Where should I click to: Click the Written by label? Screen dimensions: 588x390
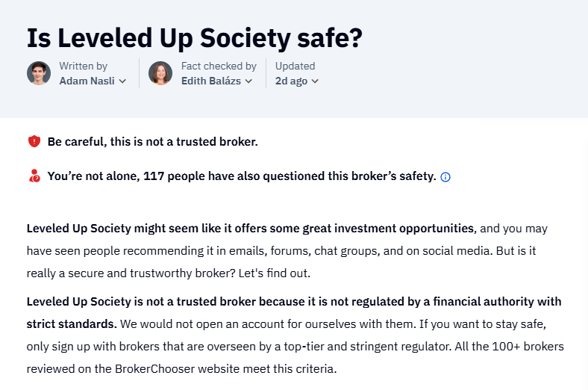click(84, 66)
